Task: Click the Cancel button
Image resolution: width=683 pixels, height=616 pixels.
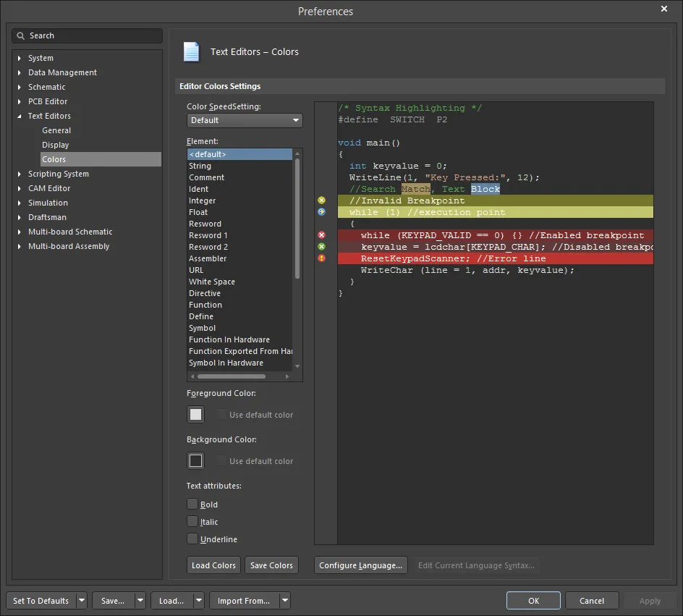Action: coord(592,600)
